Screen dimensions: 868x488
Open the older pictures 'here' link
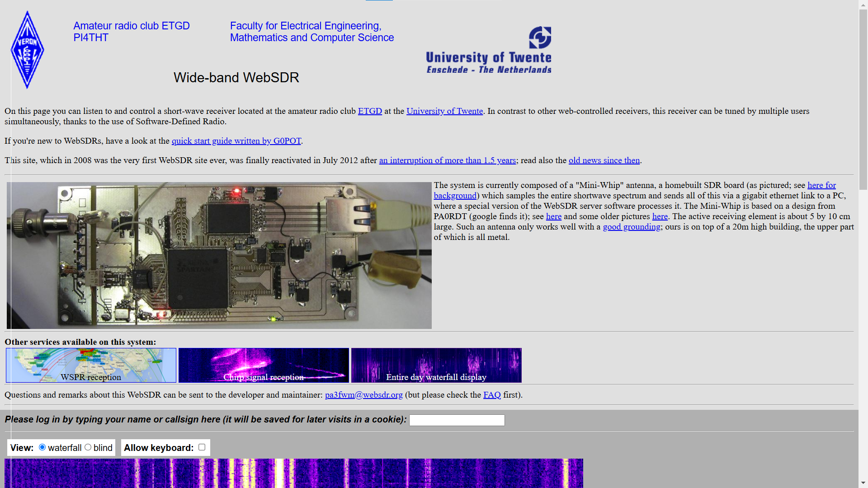[x=660, y=216]
